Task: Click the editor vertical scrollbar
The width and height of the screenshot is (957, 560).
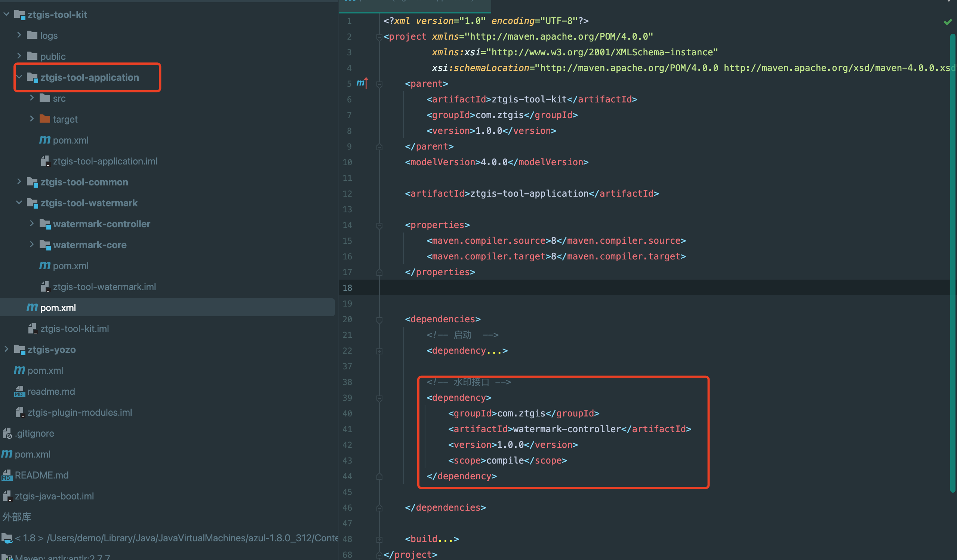Action: click(x=953, y=262)
